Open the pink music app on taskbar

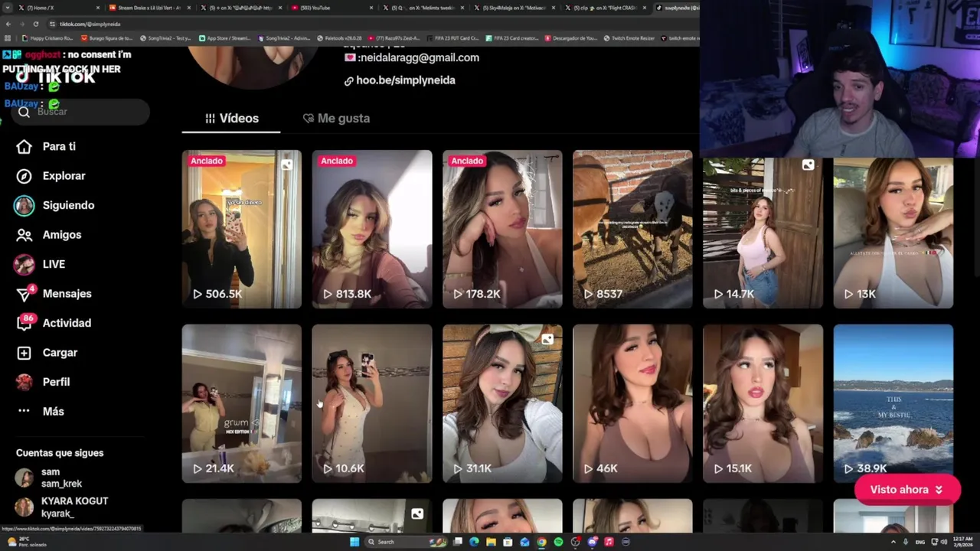tap(609, 542)
